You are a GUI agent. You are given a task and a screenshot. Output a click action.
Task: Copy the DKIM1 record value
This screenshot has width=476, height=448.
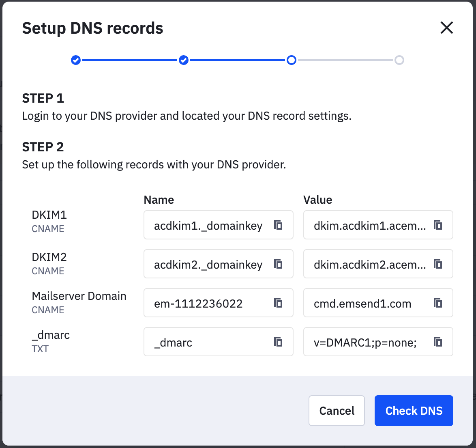click(x=438, y=225)
